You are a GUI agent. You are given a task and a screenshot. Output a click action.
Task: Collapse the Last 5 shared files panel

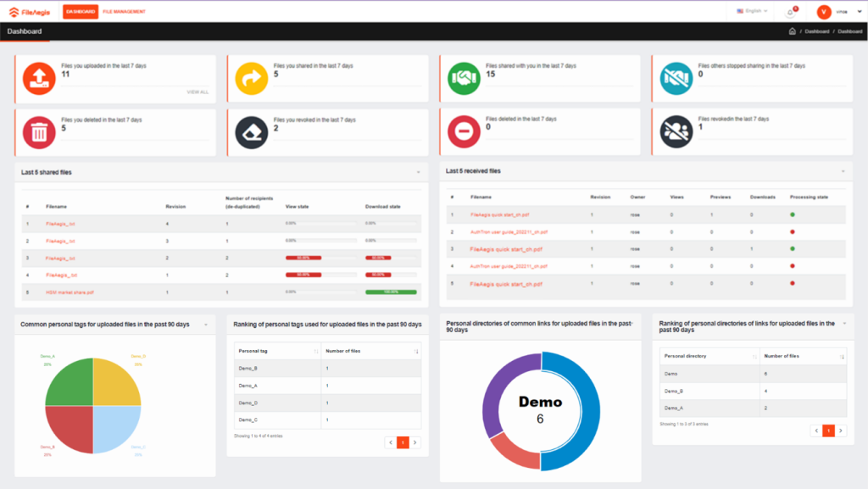pyautogui.click(x=418, y=172)
